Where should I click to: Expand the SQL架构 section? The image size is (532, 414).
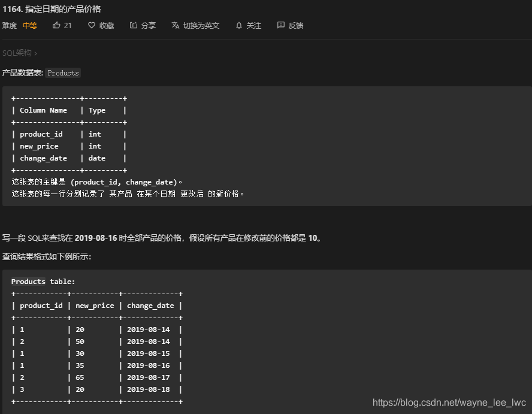point(19,53)
